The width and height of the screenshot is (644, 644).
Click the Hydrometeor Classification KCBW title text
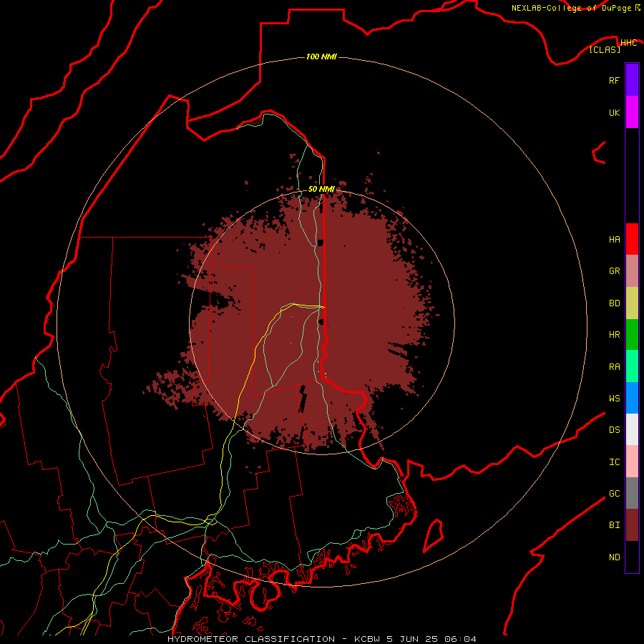(321, 639)
